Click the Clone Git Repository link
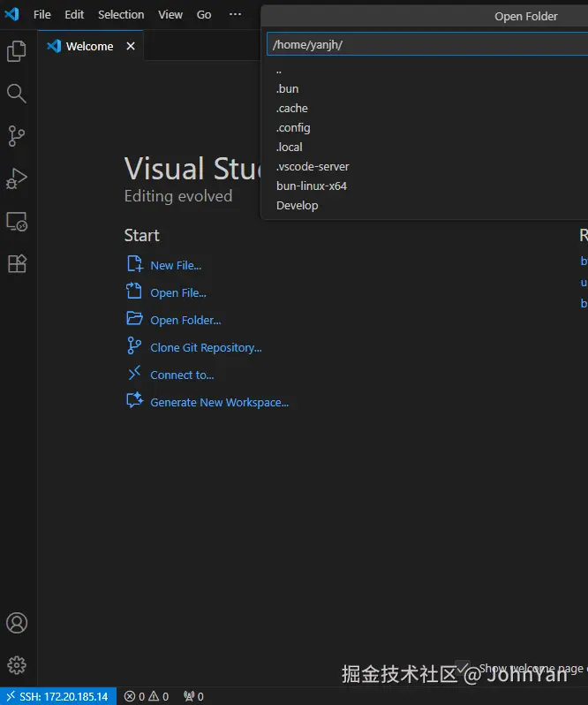 click(x=206, y=347)
